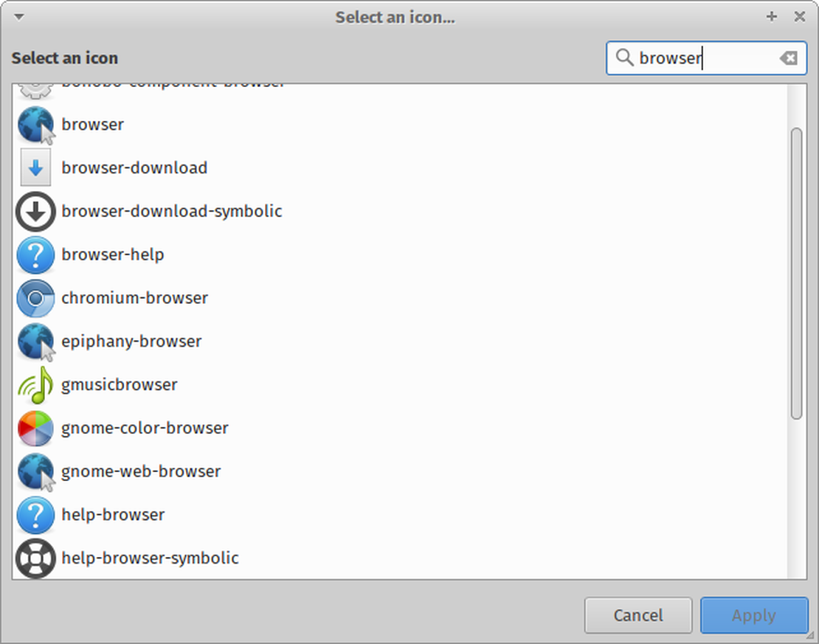This screenshot has height=644, width=819.
Task: Select the browser-help question mark icon
Action: (x=35, y=255)
